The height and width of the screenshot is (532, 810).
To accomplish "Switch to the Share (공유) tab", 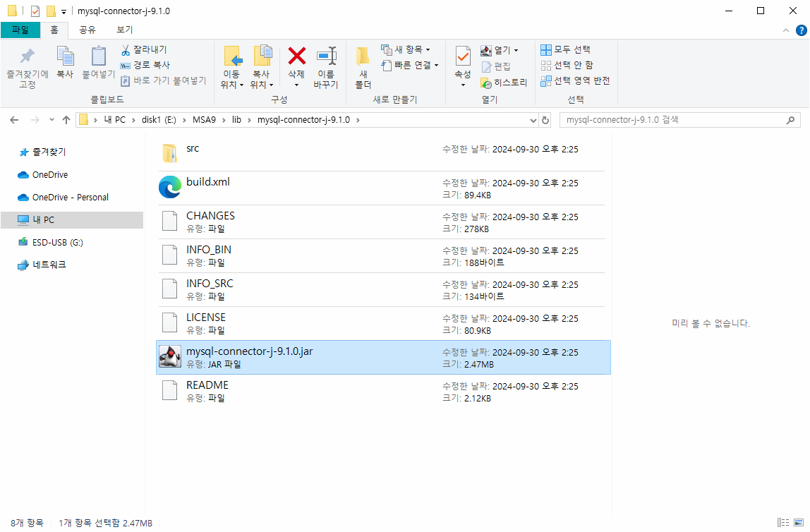I will tap(87, 30).
